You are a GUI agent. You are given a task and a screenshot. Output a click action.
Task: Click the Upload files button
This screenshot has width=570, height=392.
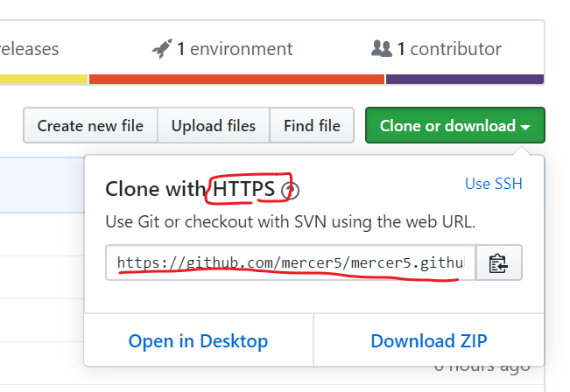(214, 126)
